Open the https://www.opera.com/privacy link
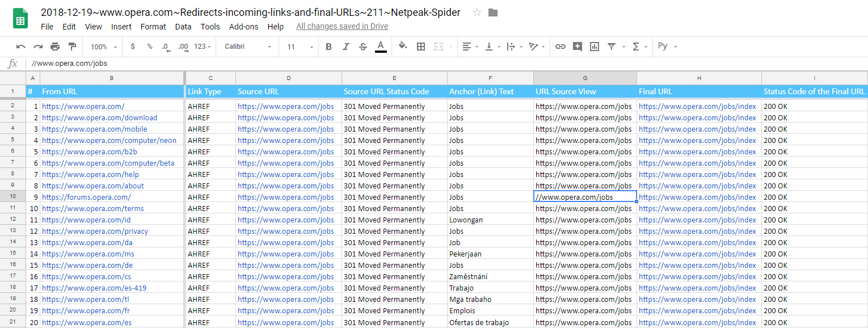 click(95, 231)
